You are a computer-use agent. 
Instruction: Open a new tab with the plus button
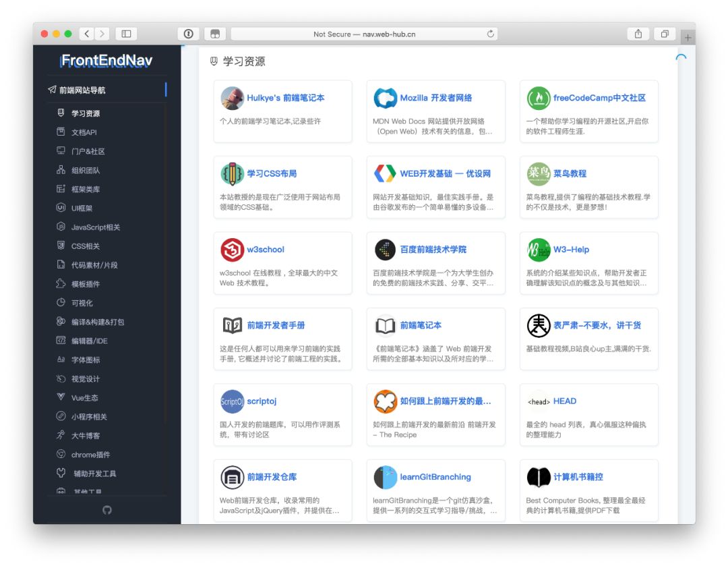(x=687, y=36)
